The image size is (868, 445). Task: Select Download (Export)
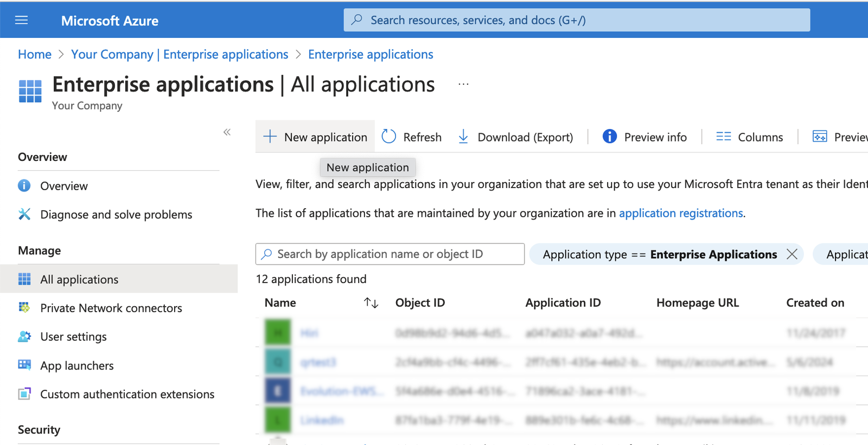[516, 137]
